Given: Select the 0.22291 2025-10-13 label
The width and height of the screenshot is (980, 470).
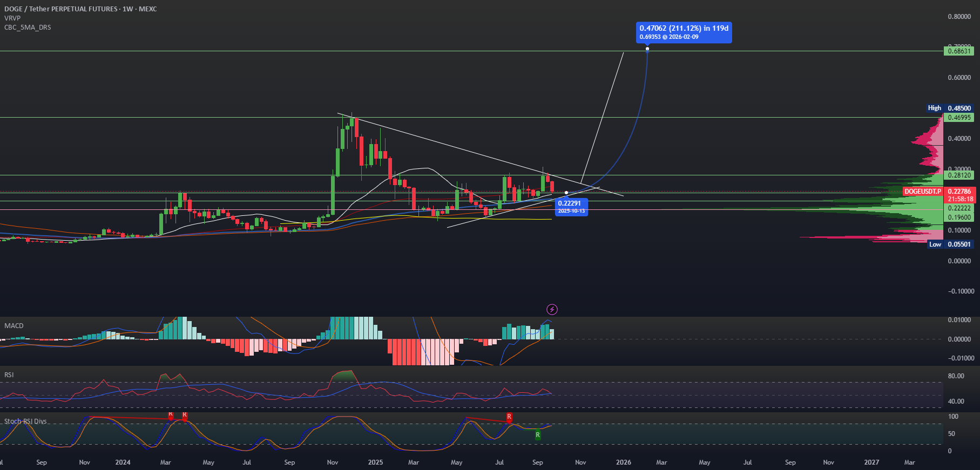Looking at the screenshot, I should (571, 207).
